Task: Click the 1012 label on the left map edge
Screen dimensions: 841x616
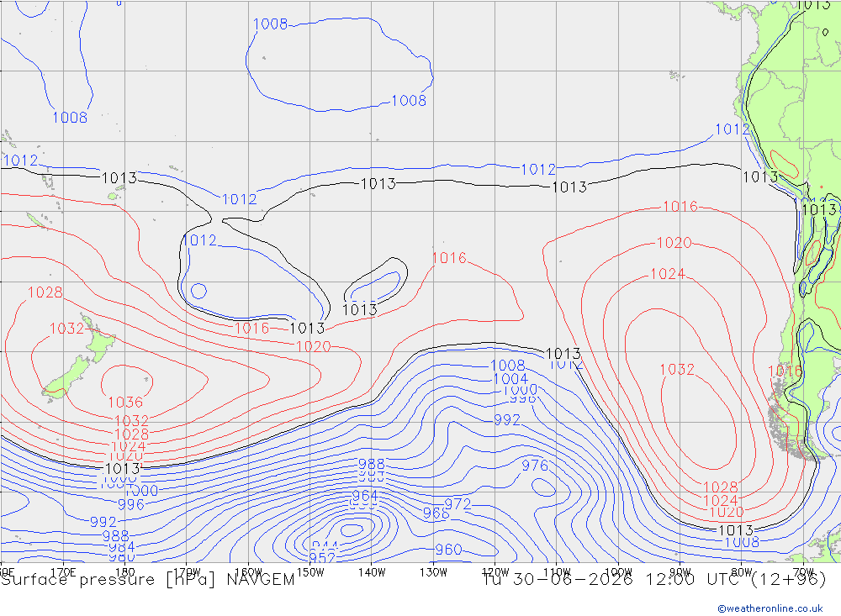Action: [20, 161]
